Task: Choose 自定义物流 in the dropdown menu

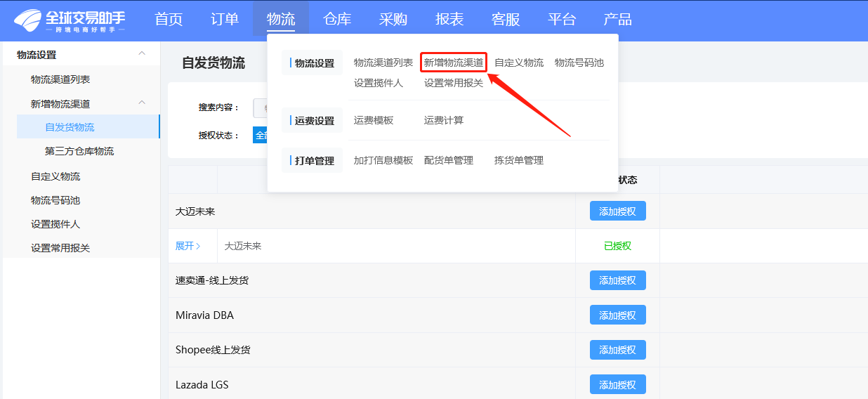Action: (519, 63)
